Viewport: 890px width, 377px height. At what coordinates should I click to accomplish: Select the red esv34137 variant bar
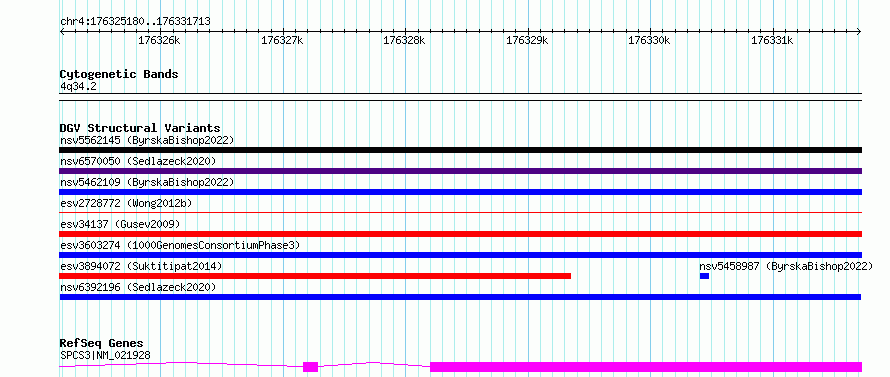click(x=460, y=234)
